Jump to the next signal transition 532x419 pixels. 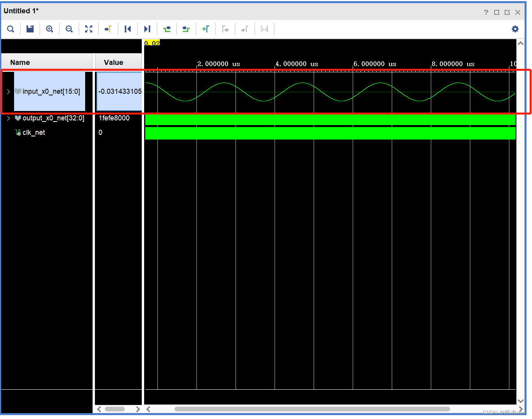186,29
